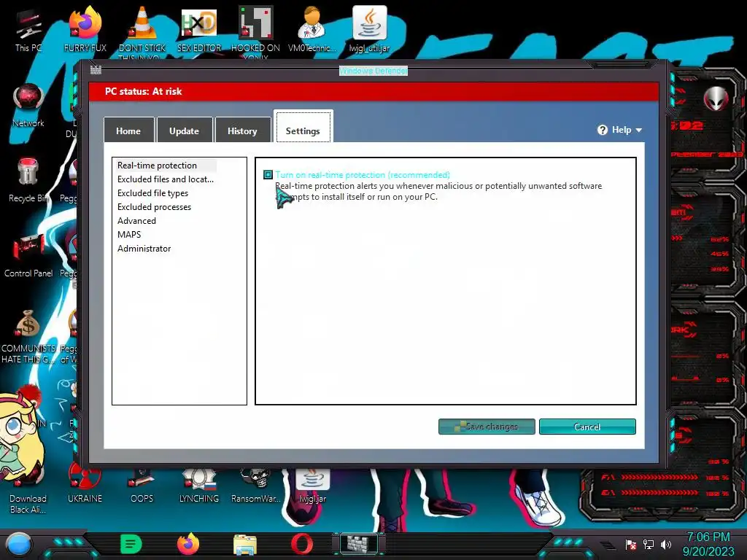The height and width of the screenshot is (560, 747).
Task: Open VM0Technic desktop shortcut
Action: (312, 29)
